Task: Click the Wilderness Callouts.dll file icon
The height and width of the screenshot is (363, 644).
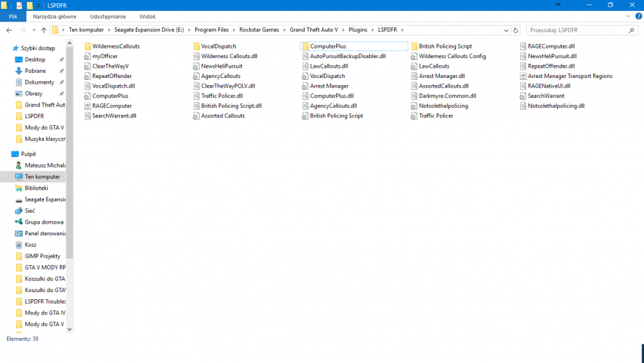Action: point(196,56)
